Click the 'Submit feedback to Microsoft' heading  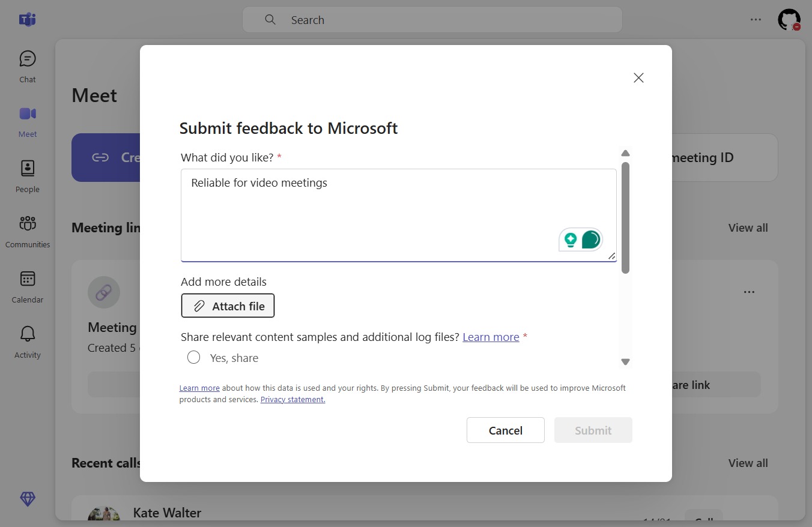click(x=288, y=128)
